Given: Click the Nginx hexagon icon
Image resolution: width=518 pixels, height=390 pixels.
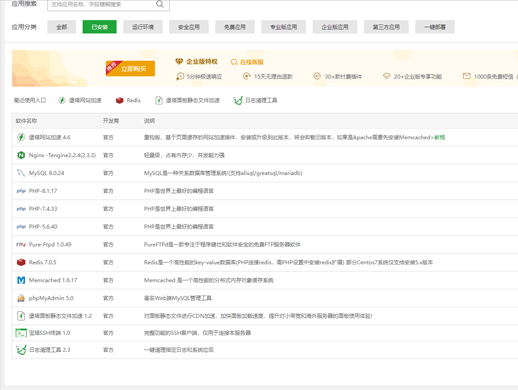Looking at the screenshot, I should click(21, 155).
